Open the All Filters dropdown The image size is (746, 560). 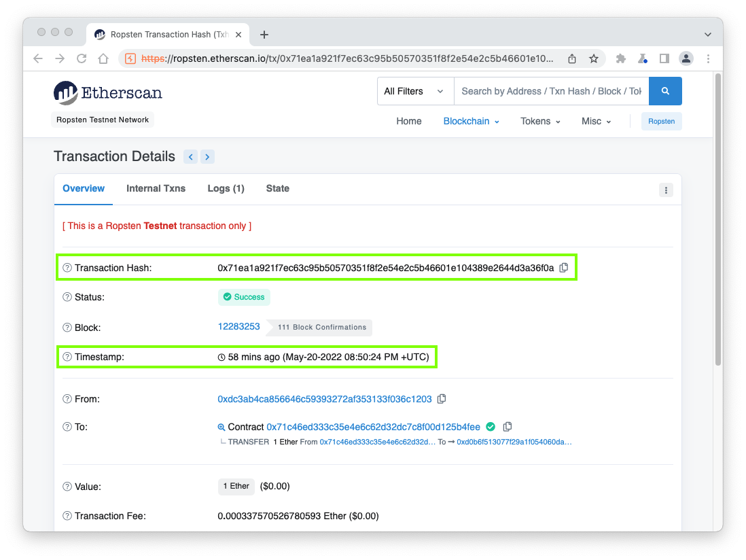[415, 91]
